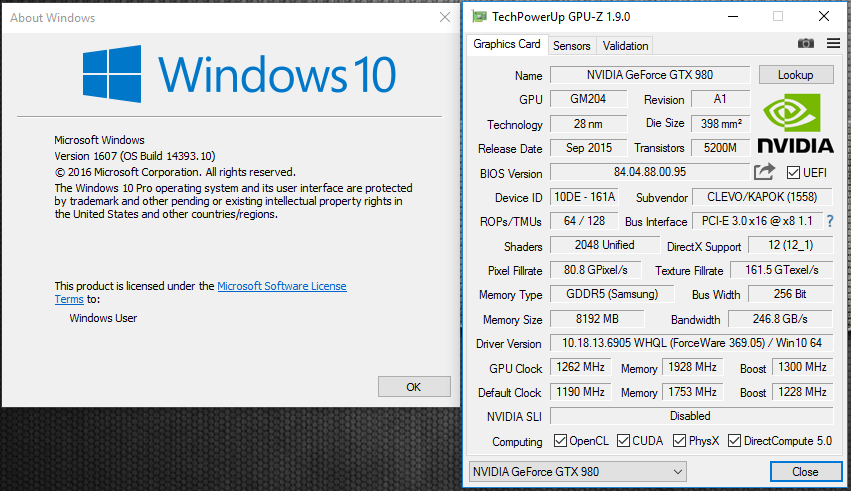
Task: Click the Texture Fillrate 161.5 GTexel/s value
Action: pos(782,270)
